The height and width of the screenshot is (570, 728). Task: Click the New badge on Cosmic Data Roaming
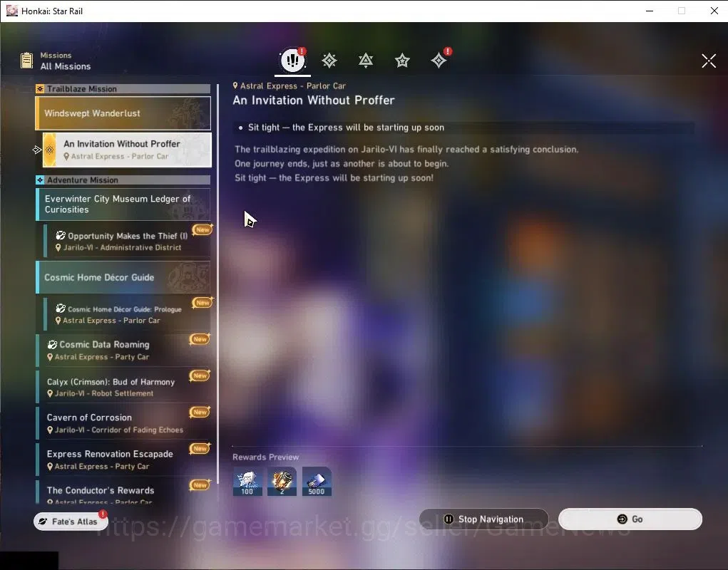click(x=200, y=339)
